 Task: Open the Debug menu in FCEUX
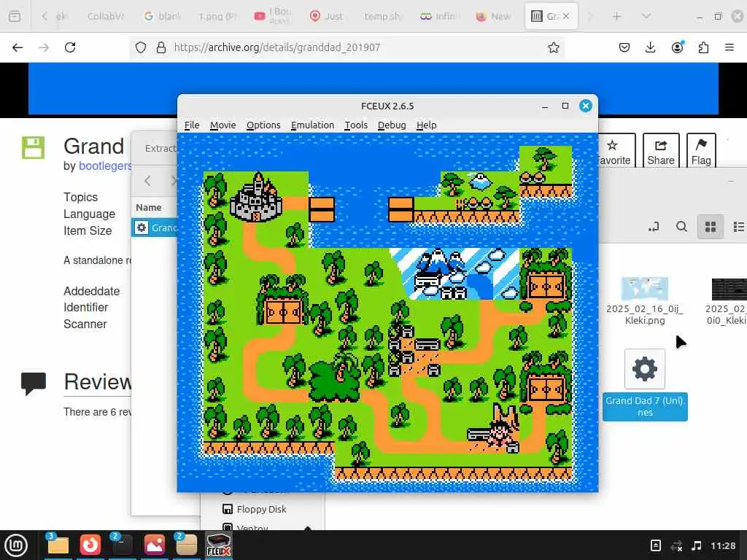(x=392, y=125)
